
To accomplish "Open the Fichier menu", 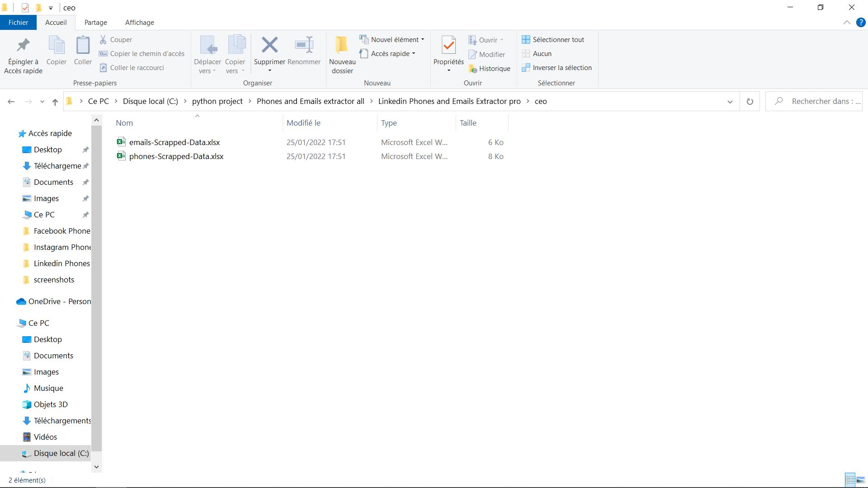I will pos(18,23).
